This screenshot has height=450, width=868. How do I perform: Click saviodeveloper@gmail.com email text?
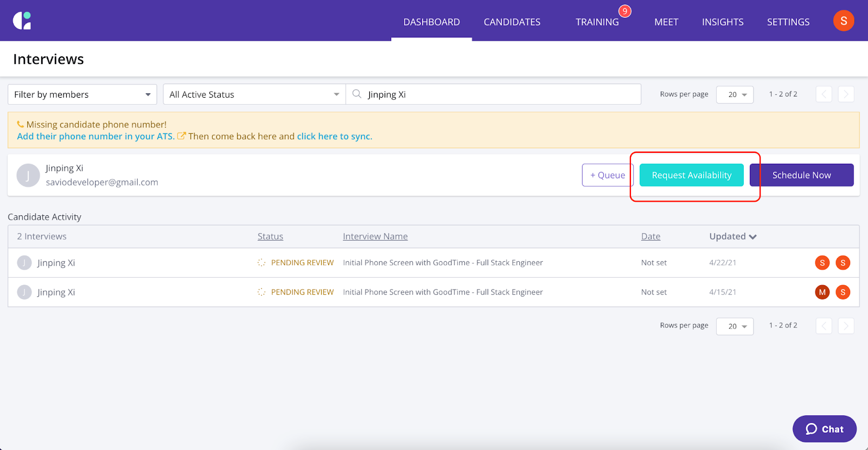[x=102, y=182]
